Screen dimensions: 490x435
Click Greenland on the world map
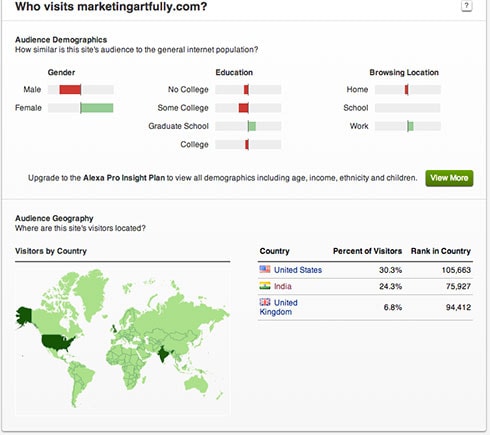(92, 293)
